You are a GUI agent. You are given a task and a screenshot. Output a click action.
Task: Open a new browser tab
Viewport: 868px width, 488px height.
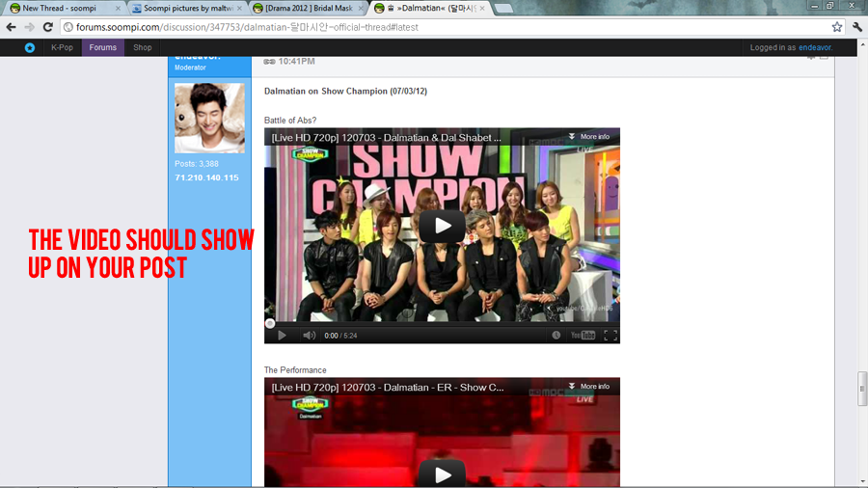pos(503,9)
